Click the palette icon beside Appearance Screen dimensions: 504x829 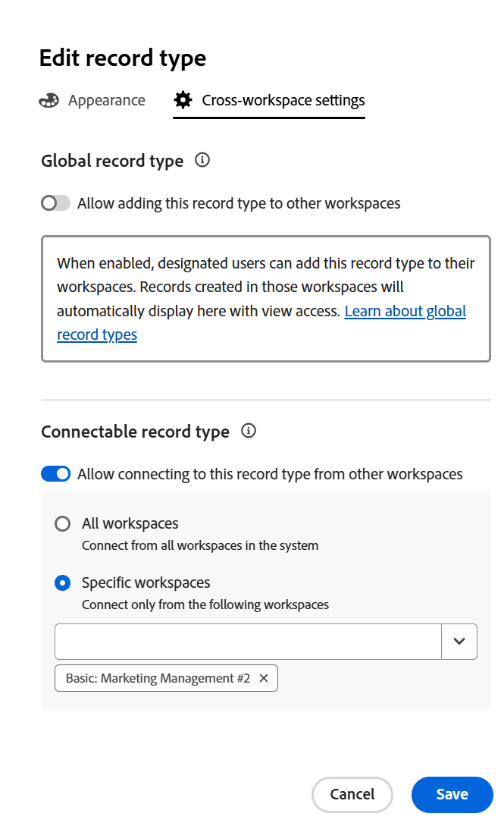(49, 99)
